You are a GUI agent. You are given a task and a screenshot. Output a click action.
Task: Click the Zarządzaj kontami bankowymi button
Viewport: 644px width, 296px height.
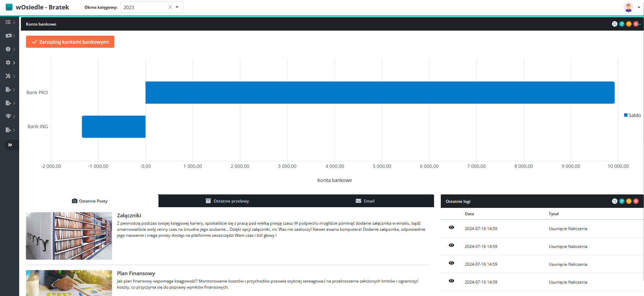pyautogui.click(x=70, y=42)
